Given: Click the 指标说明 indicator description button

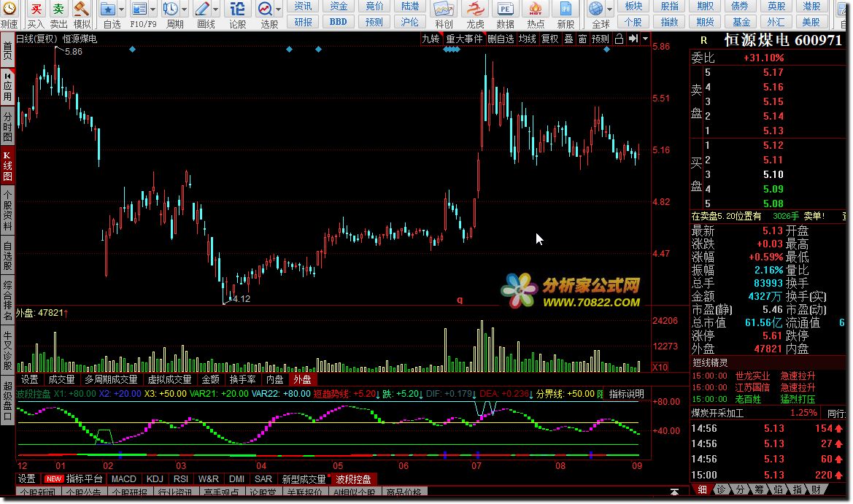Looking at the screenshot, I should 626,394.
